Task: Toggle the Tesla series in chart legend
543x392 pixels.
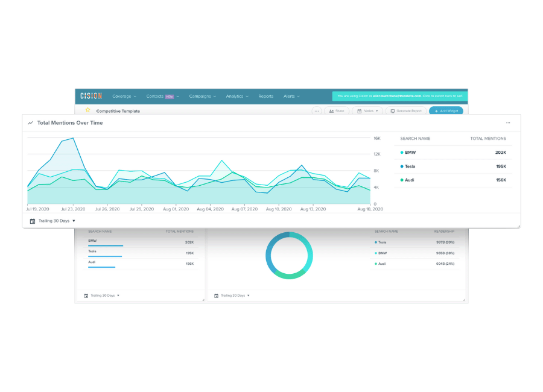Action: click(x=410, y=166)
